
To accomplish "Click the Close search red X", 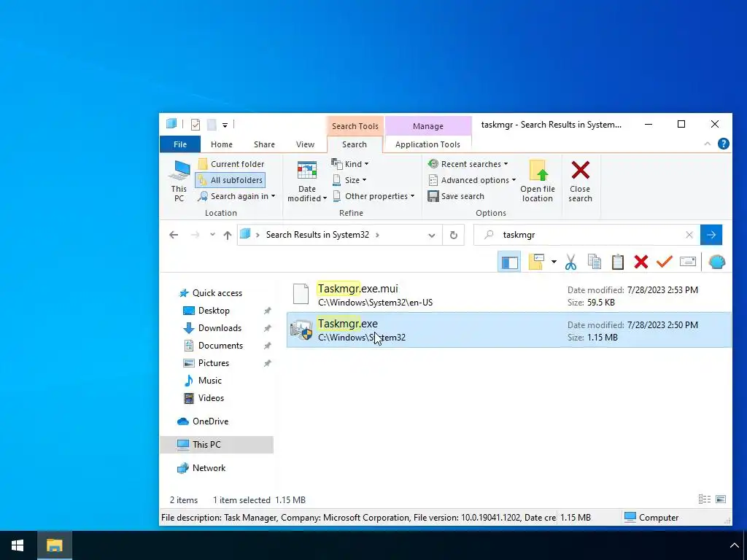I will 580,182.
